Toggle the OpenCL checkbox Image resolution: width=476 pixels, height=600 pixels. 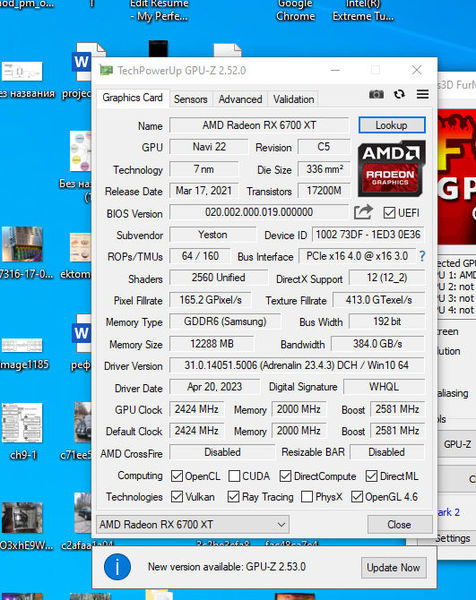[177, 476]
